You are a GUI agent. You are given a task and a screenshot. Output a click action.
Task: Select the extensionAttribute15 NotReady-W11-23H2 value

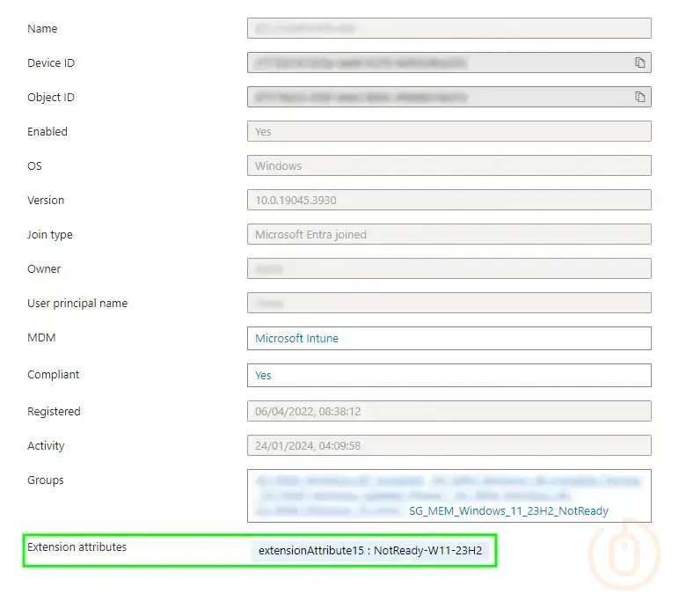(x=370, y=551)
